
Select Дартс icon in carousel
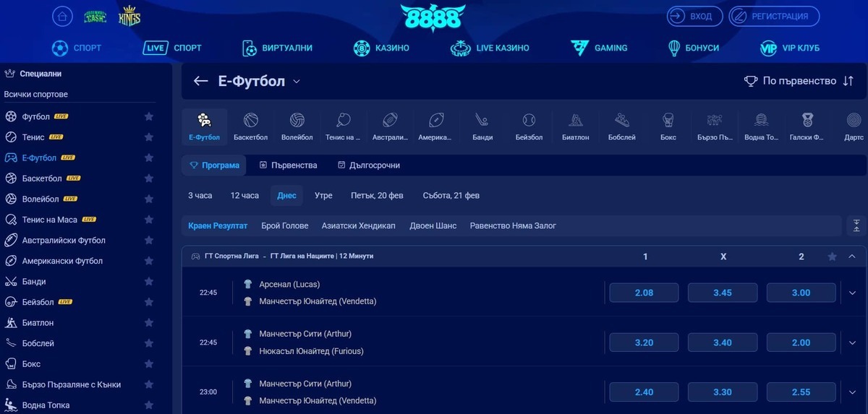[x=854, y=127]
